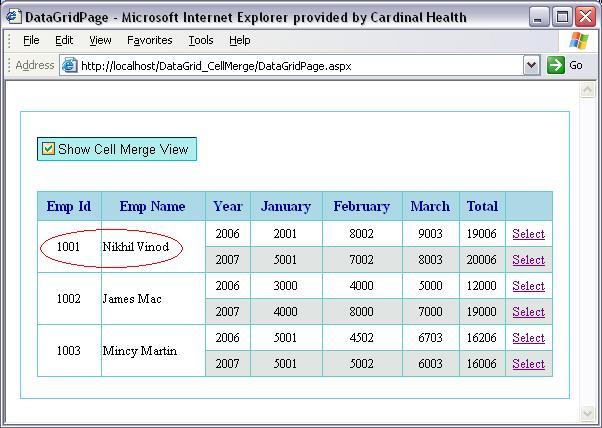Click Select link in the row with total 16006
The image size is (602, 428).
(x=528, y=364)
